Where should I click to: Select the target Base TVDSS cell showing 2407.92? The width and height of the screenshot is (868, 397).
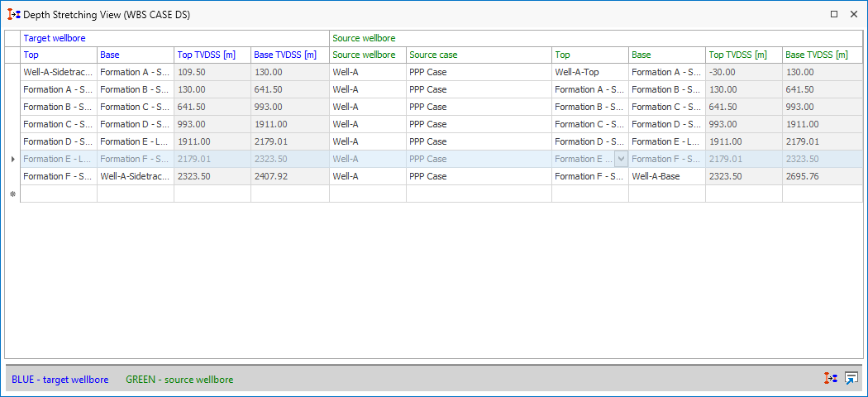click(289, 176)
